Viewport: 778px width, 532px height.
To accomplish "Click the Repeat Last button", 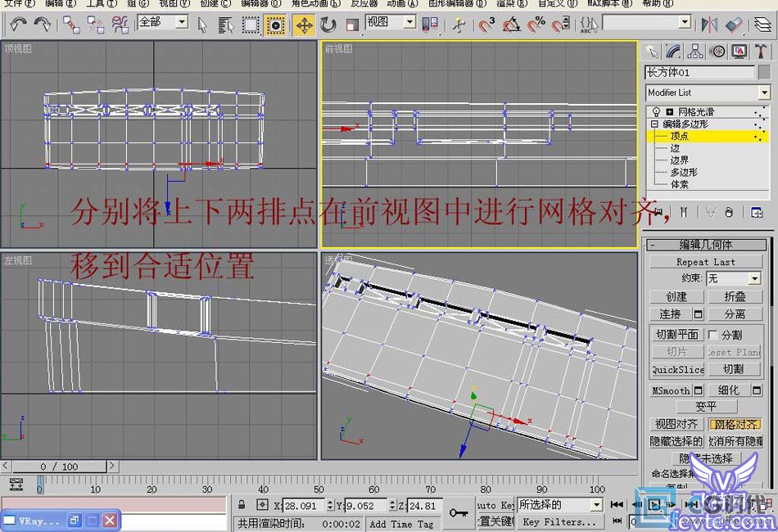I will (706, 262).
